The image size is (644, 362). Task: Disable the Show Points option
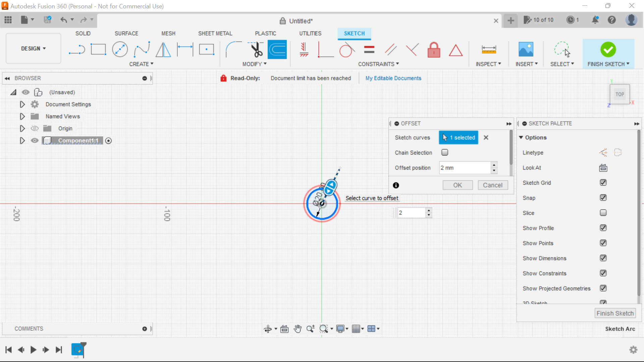coord(603,243)
